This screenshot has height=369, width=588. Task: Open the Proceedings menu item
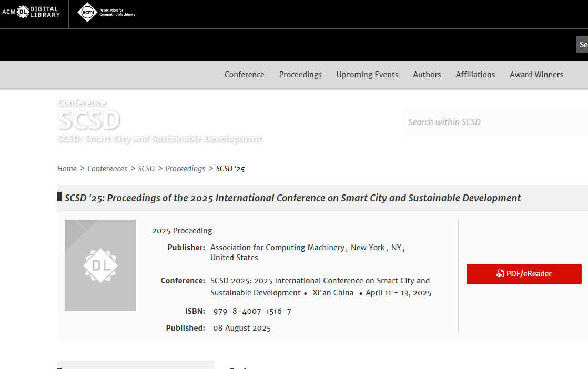[300, 75]
